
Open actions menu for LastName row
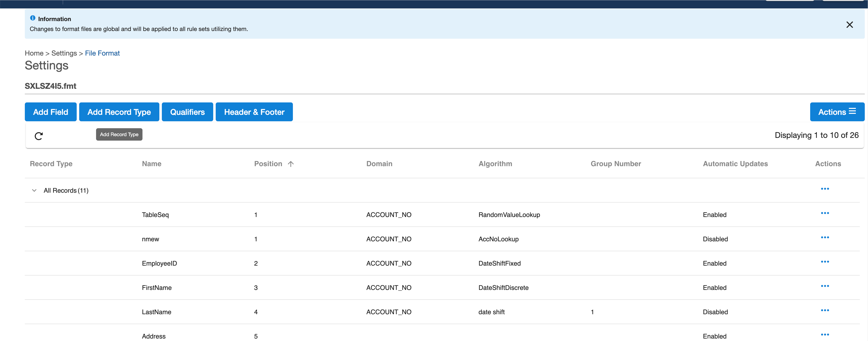pos(825,310)
